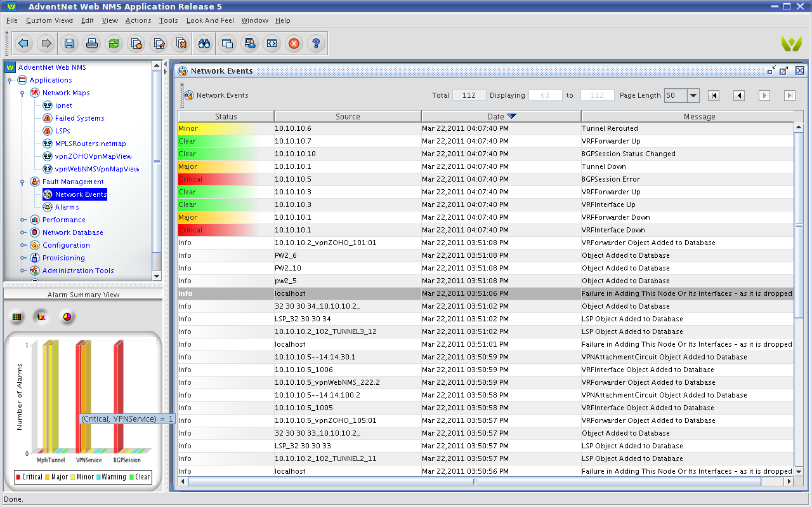Collapse the Network Maps tree node
812x508 pixels.
[23, 93]
